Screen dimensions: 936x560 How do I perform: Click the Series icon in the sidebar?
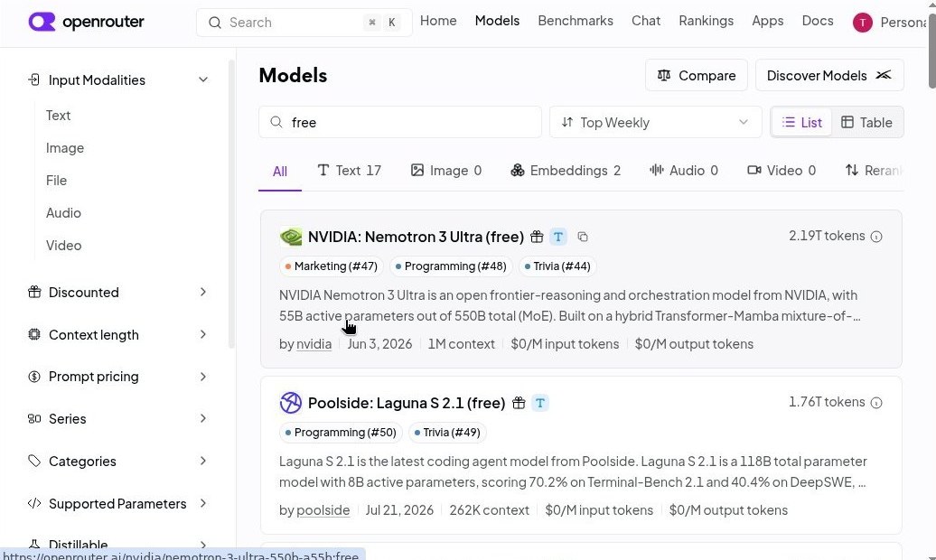click(x=34, y=418)
